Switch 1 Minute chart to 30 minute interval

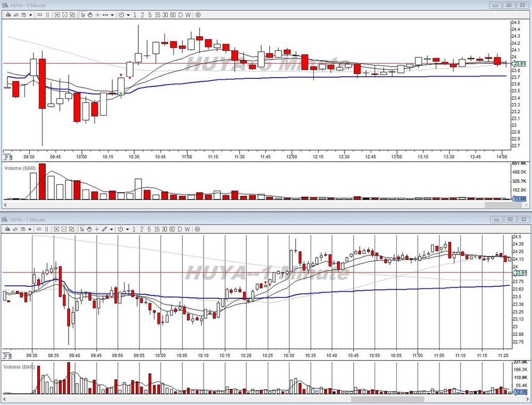pos(164,229)
